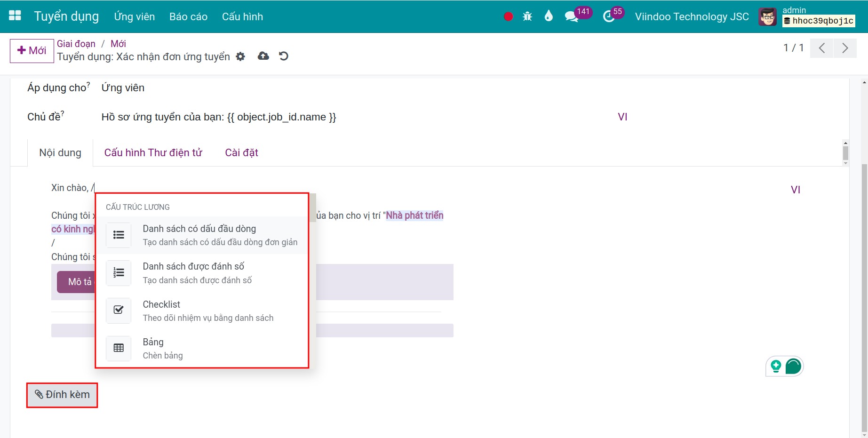868x438 pixels.
Task: Open the developer debug bug icon
Action: click(x=527, y=16)
